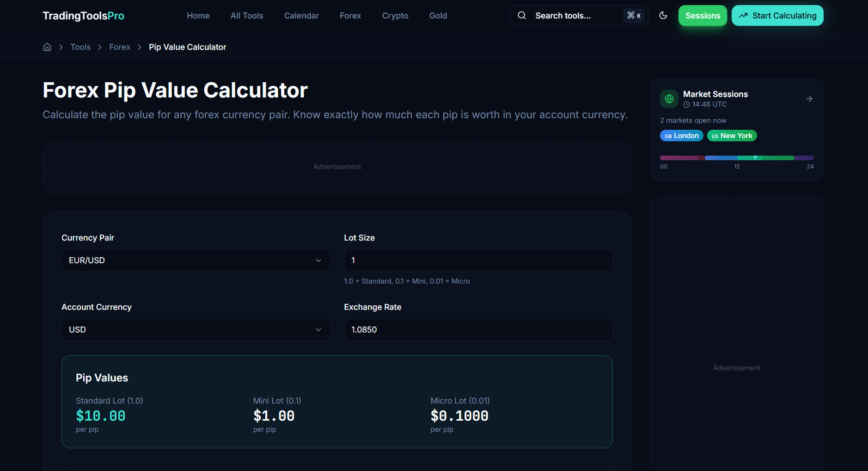
Task: Click the market sessions timeline bar
Action: [x=737, y=157]
